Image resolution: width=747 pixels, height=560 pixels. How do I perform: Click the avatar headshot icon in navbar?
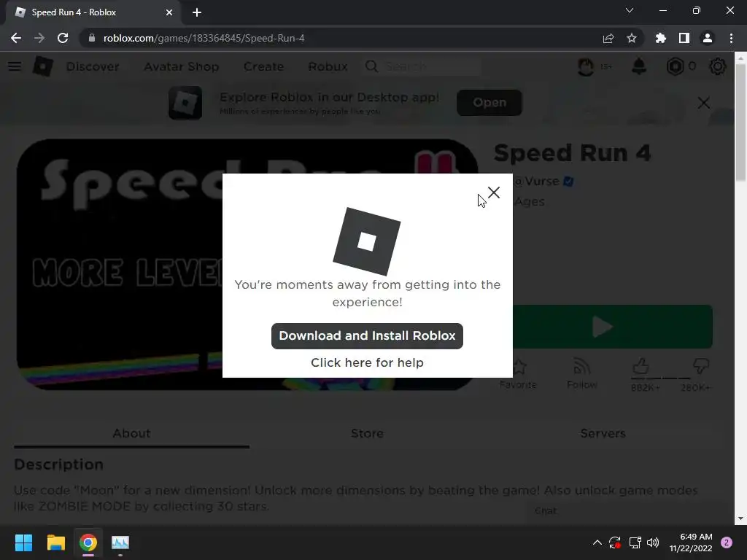click(586, 66)
